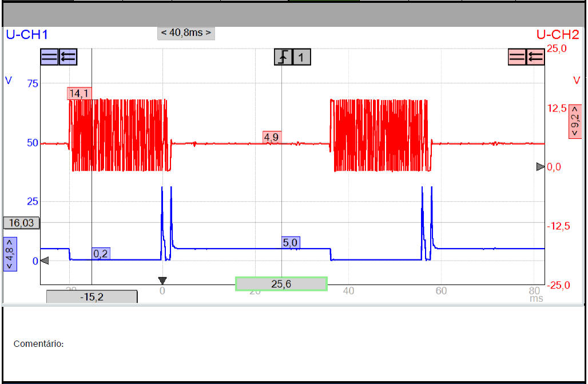Click the < 40,8ms > time base selector
This screenshot has width=588, height=384.
pyautogui.click(x=186, y=33)
